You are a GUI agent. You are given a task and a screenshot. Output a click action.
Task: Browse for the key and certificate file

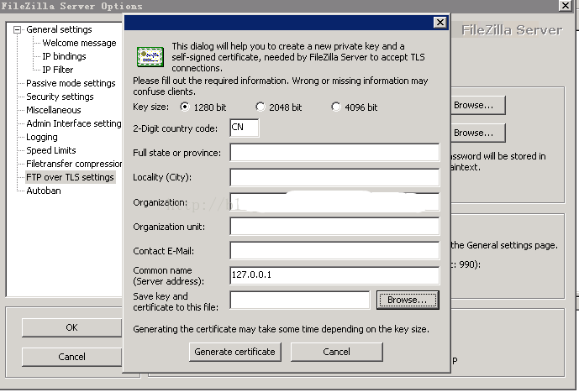click(408, 300)
